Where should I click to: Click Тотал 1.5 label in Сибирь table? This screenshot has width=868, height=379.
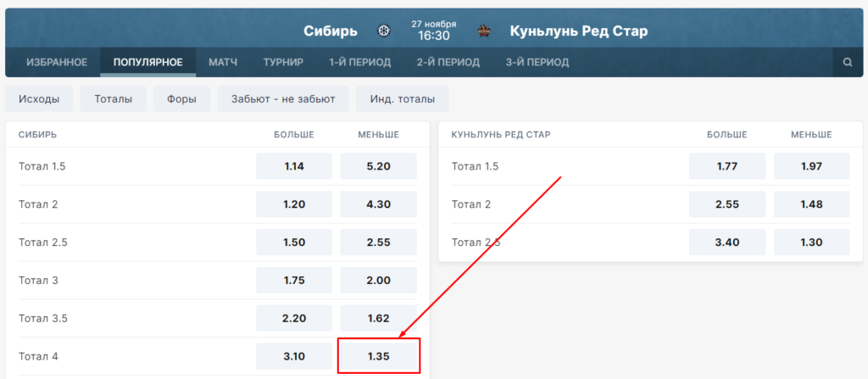pos(42,166)
